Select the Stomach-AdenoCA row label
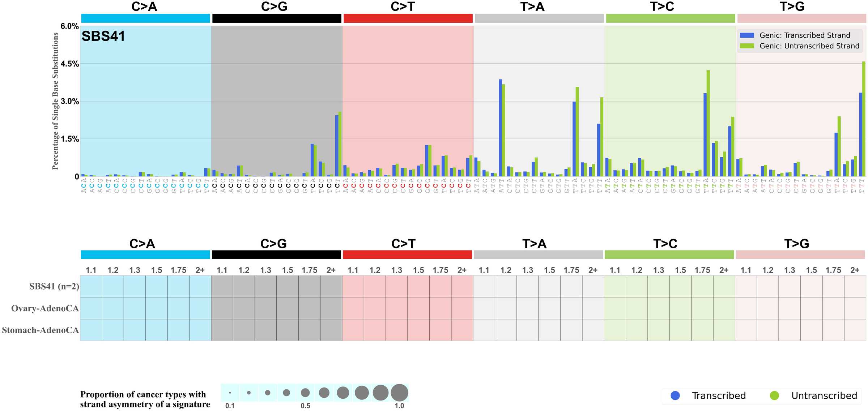The width and height of the screenshot is (868, 411). pos(40,330)
